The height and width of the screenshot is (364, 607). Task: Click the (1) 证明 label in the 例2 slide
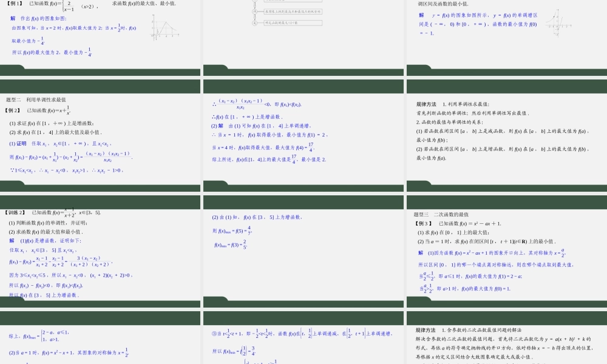[x=18, y=143]
